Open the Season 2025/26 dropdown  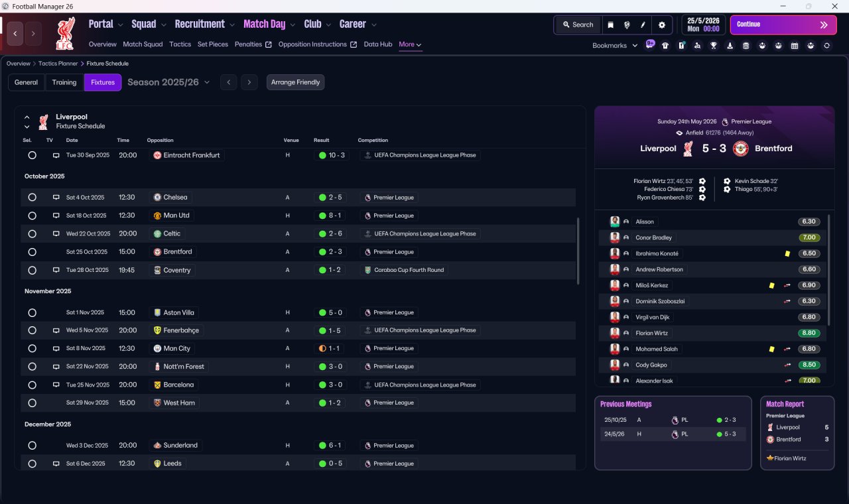(168, 82)
